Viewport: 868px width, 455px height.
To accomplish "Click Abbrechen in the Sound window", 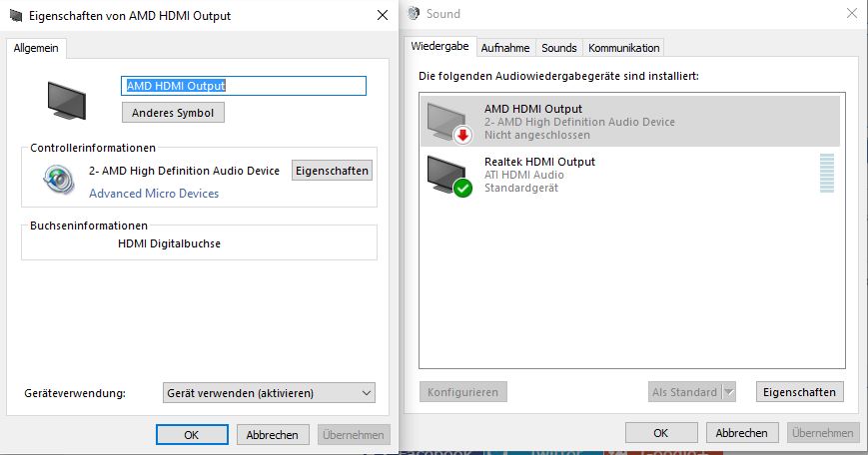I will [x=742, y=433].
